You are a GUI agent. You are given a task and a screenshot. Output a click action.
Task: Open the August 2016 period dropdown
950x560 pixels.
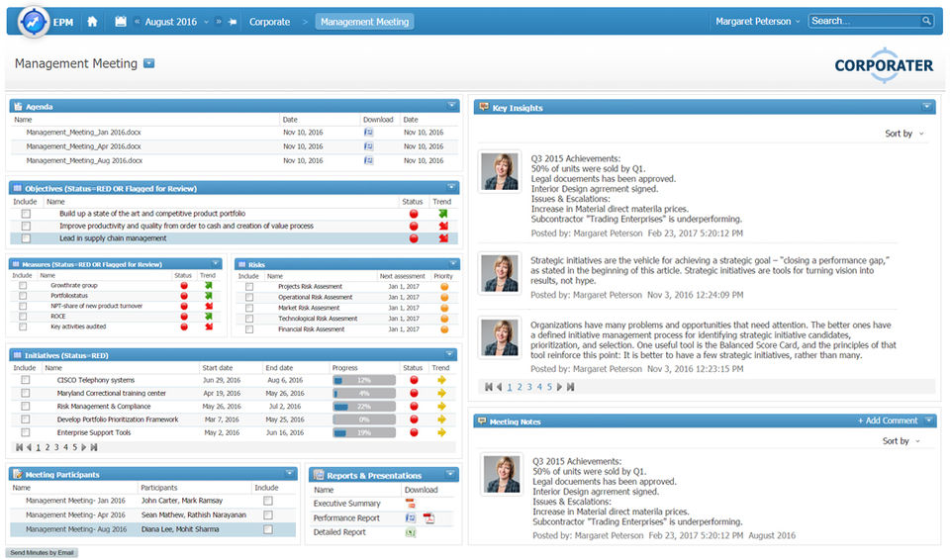point(206,22)
